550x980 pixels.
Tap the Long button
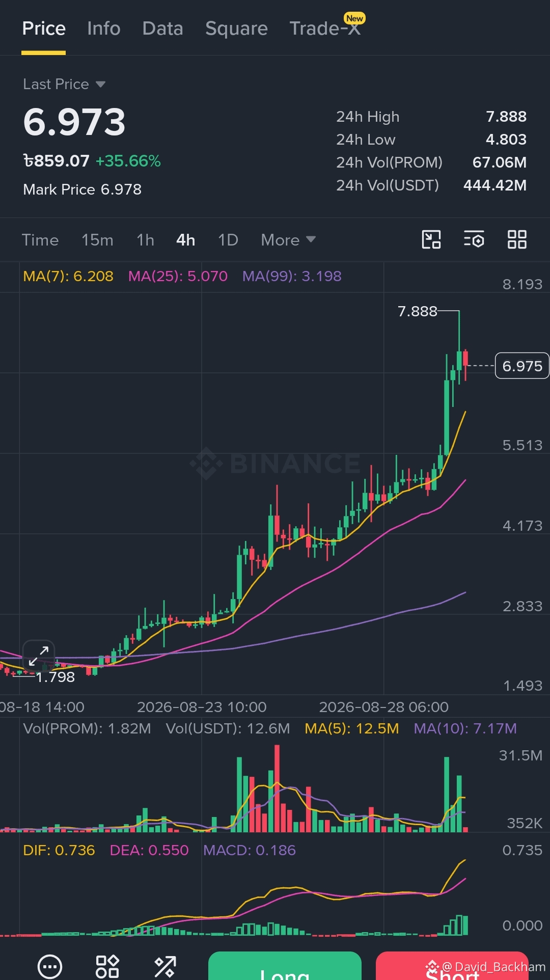tap(285, 966)
